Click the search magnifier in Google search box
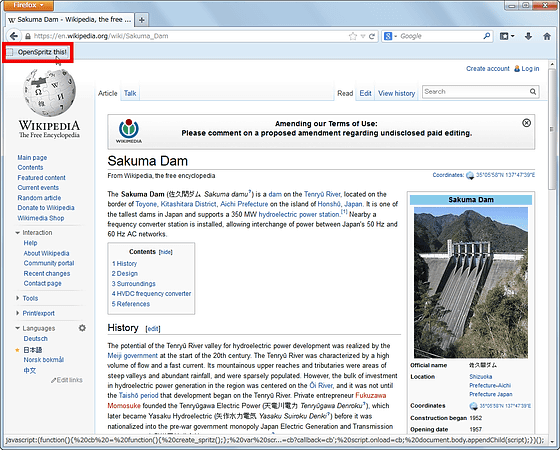560x450 pixels. (x=486, y=36)
